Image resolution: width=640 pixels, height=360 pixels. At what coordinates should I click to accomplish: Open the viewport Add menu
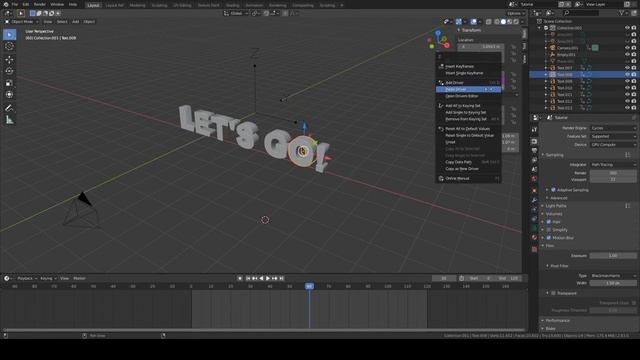pos(76,22)
